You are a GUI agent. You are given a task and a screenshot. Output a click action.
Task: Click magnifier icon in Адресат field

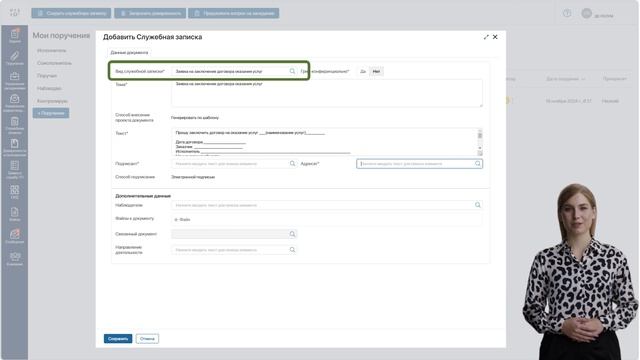[478, 164]
